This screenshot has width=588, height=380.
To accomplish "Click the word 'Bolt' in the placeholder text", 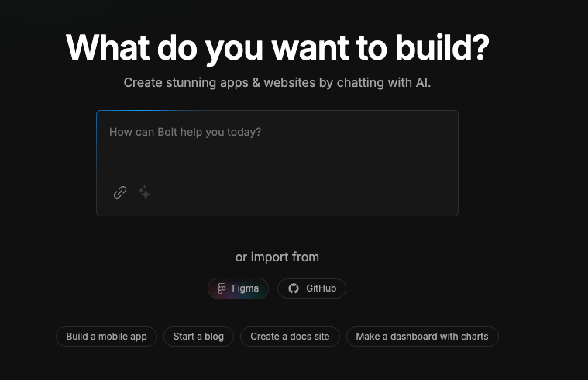I will click(x=168, y=132).
